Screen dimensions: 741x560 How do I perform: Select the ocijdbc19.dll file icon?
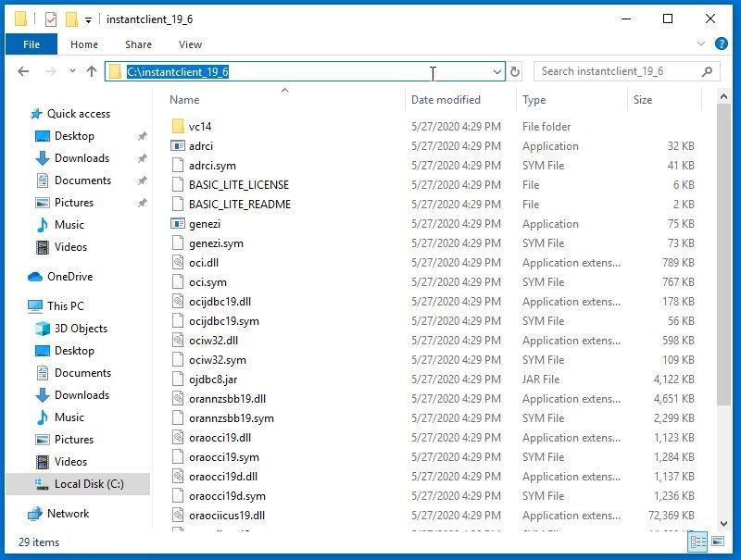coord(178,302)
